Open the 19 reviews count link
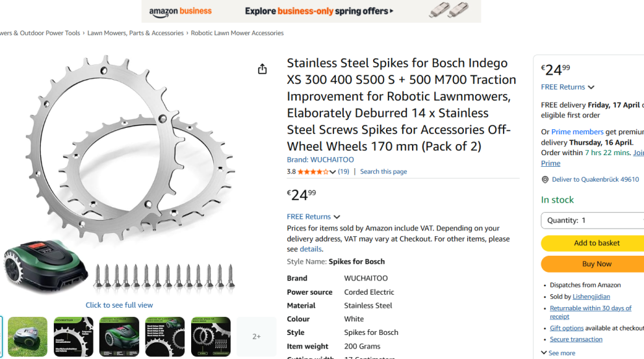 pyautogui.click(x=344, y=172)
